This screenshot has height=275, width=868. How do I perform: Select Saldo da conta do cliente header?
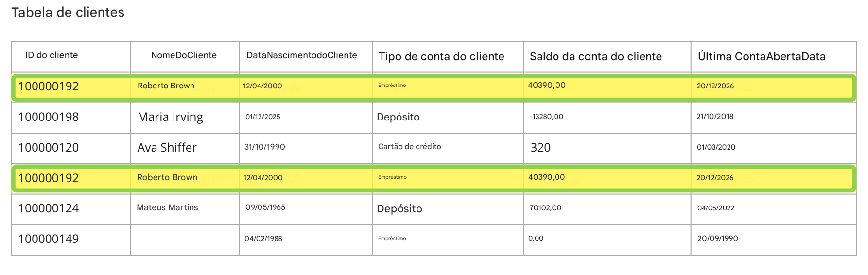(x=595, y=56)
